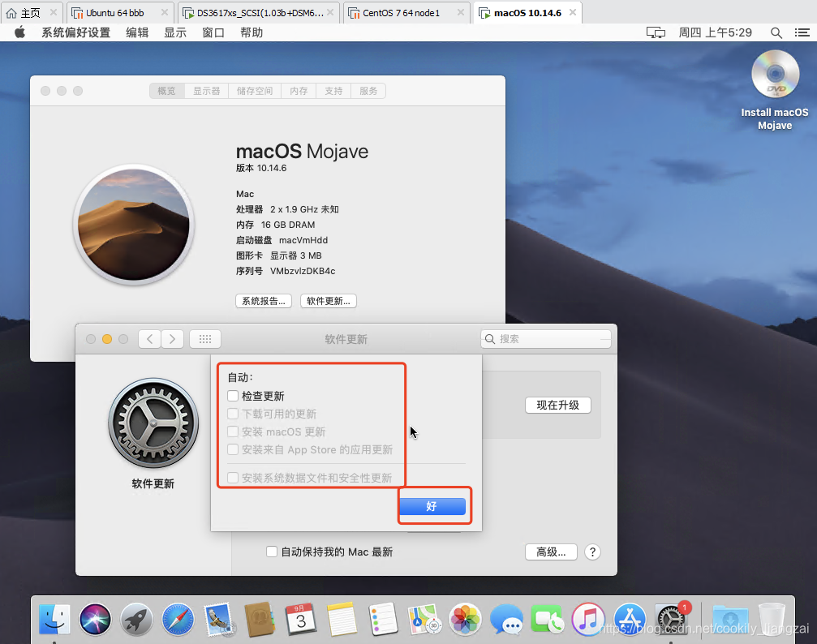This screenshot has width=817, height=644.
Task: Click screen mirroring display icon in menu bar
Action: pyautogui.click(x=656, y=32)
